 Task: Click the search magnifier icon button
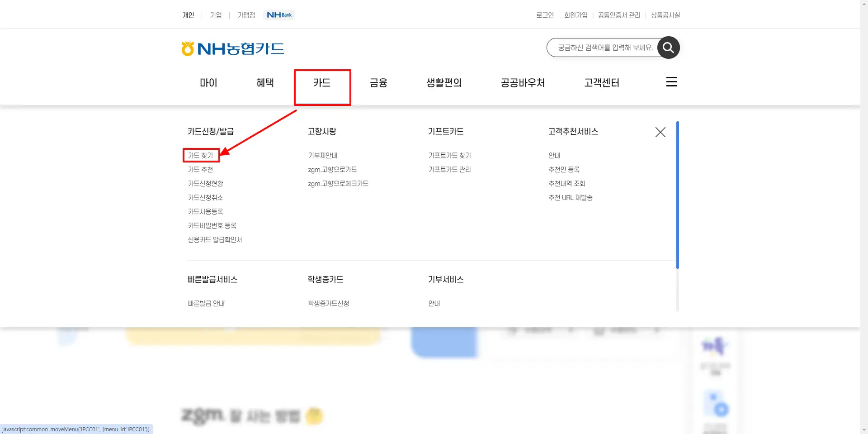point(668,48)
